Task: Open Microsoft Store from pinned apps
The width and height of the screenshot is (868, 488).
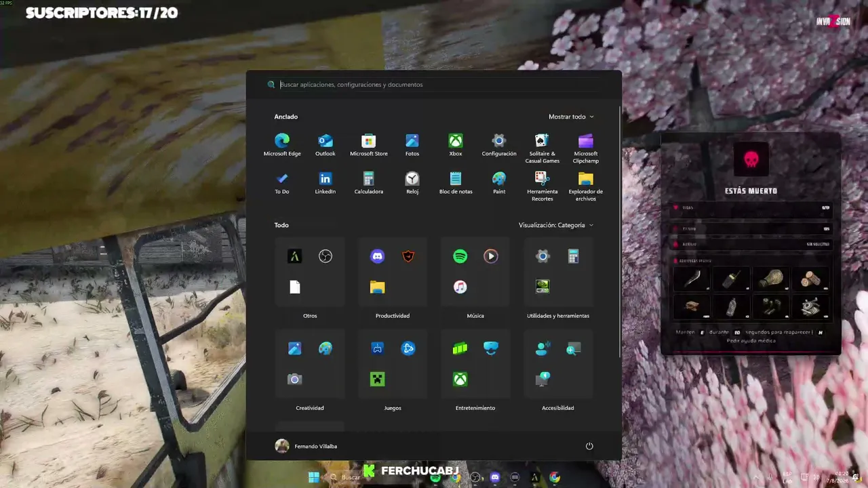Action: coord(369,145)
